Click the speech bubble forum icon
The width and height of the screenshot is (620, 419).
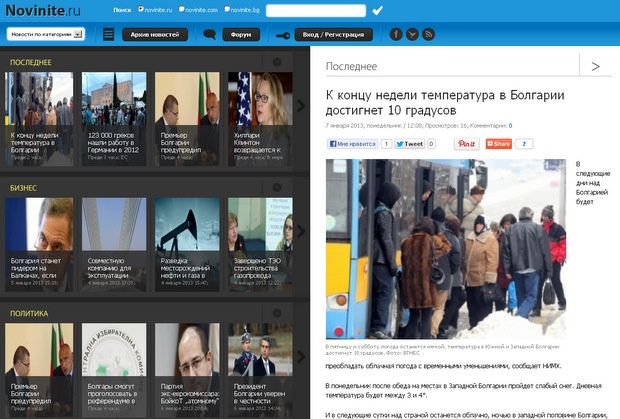point(209,34)
